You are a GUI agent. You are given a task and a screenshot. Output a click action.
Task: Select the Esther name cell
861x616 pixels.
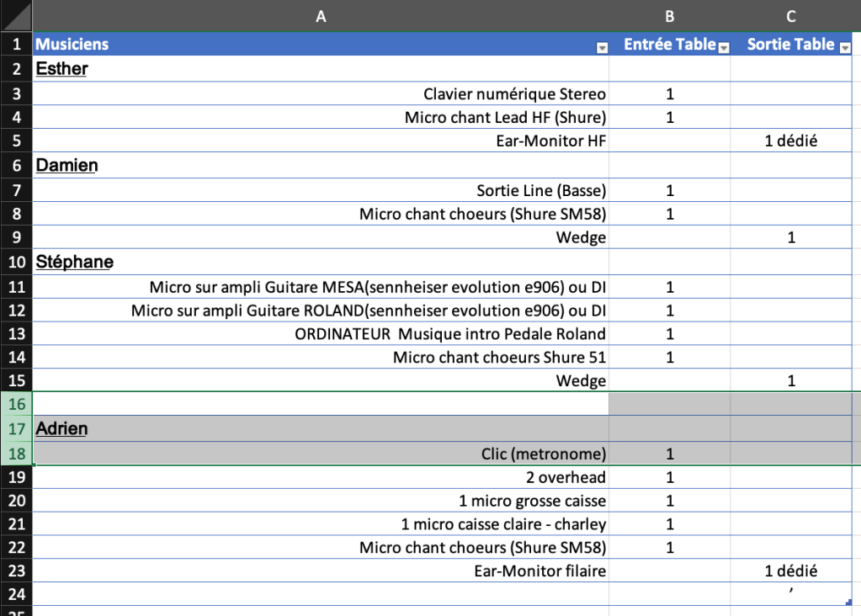61,69
